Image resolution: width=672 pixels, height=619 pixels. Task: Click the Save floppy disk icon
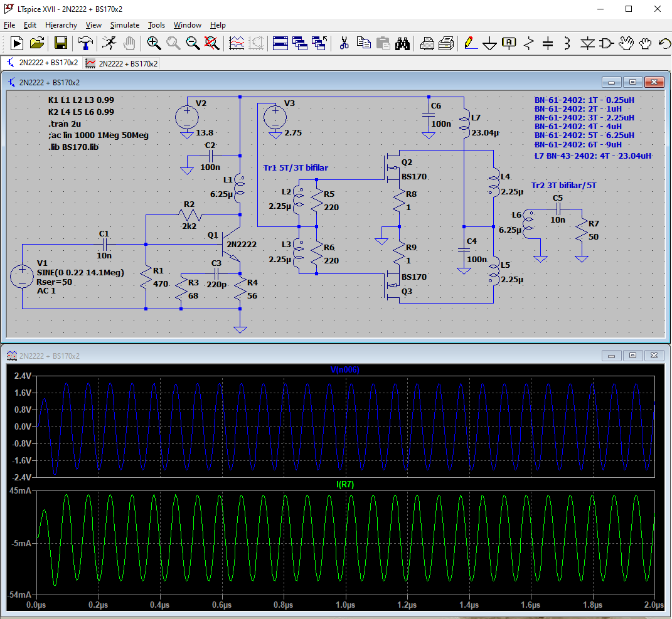coord(61,43)
